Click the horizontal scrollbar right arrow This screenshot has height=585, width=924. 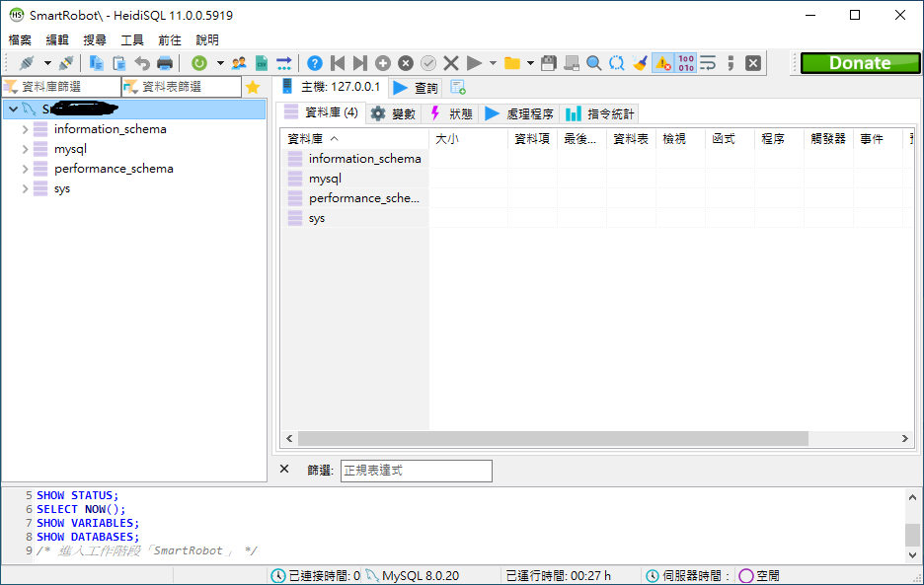pyautogui.click(x=905, y=438)
